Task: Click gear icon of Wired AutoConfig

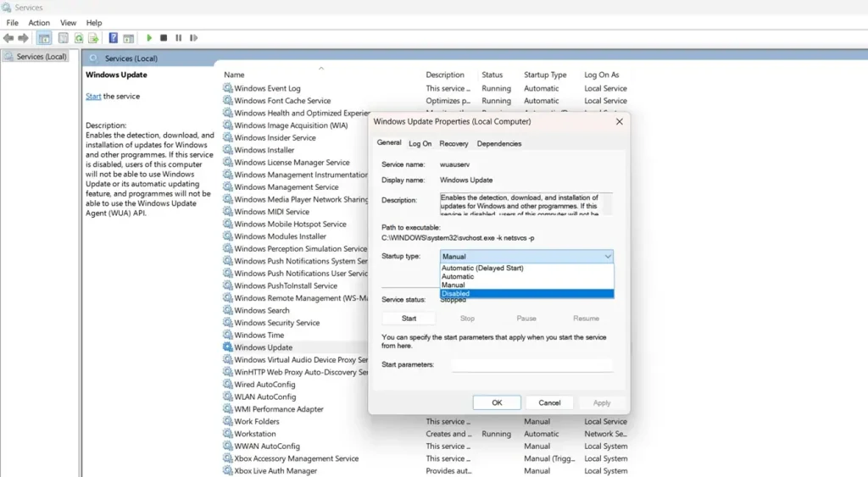Action: [x=227, y=384]
